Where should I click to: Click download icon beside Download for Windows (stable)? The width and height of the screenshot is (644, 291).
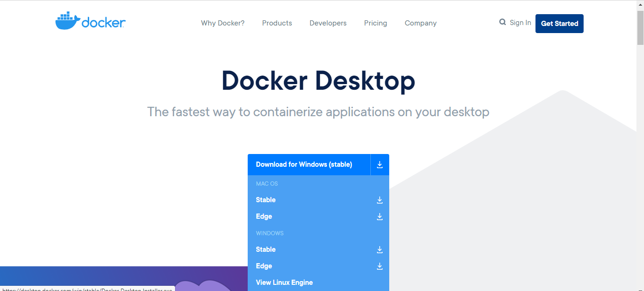pyautogui.click(x=380, y=164)
